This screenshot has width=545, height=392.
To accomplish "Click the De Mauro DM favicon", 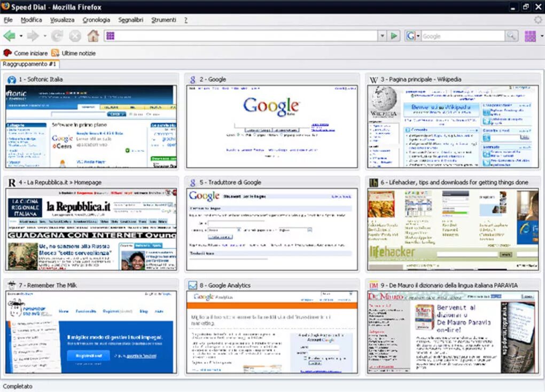I will click(x=373, y=286).
